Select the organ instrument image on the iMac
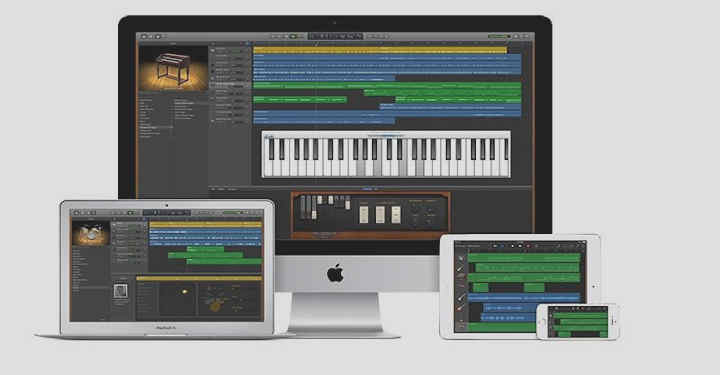Viewport: 720px width, 375px height. (x=174, y=67)
